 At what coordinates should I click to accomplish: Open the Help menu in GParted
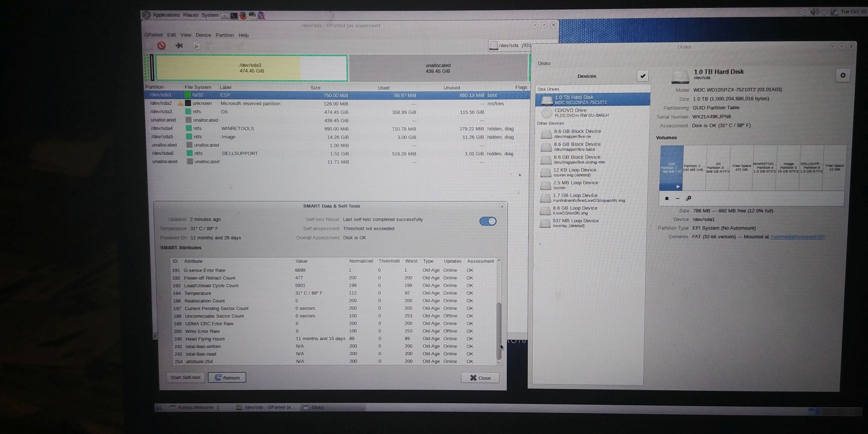click(243, 35)
